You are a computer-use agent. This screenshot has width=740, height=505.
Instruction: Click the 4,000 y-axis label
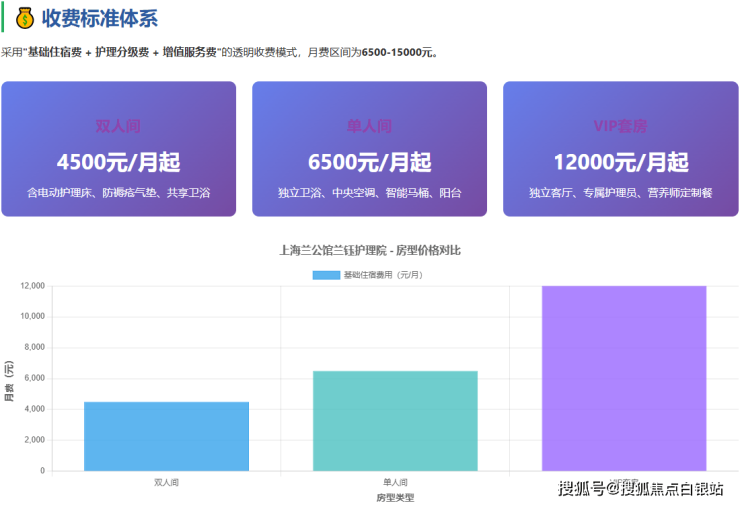[x=34, y=409]
